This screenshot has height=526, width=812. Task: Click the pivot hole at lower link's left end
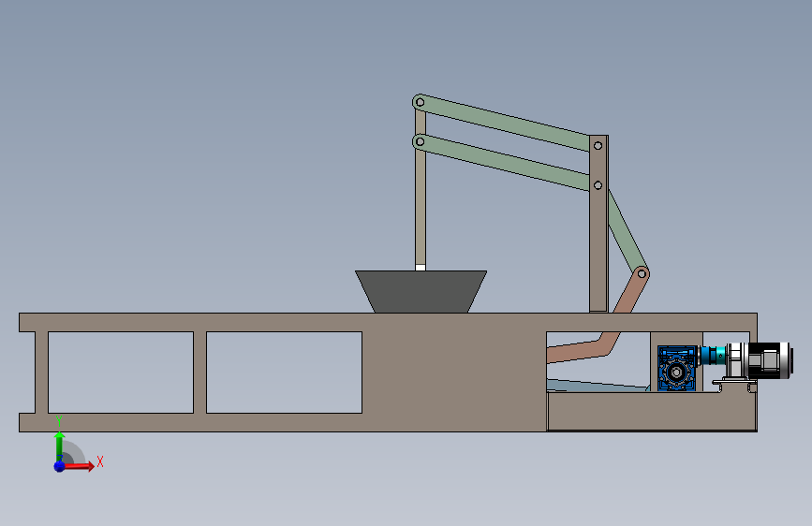420,141
